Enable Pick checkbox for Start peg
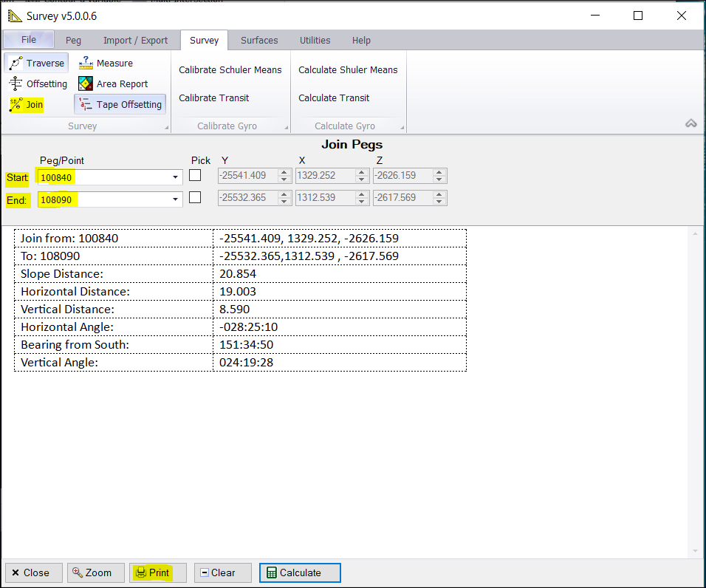Viewport: 706px width, 588px height. (x=195, y=176)
